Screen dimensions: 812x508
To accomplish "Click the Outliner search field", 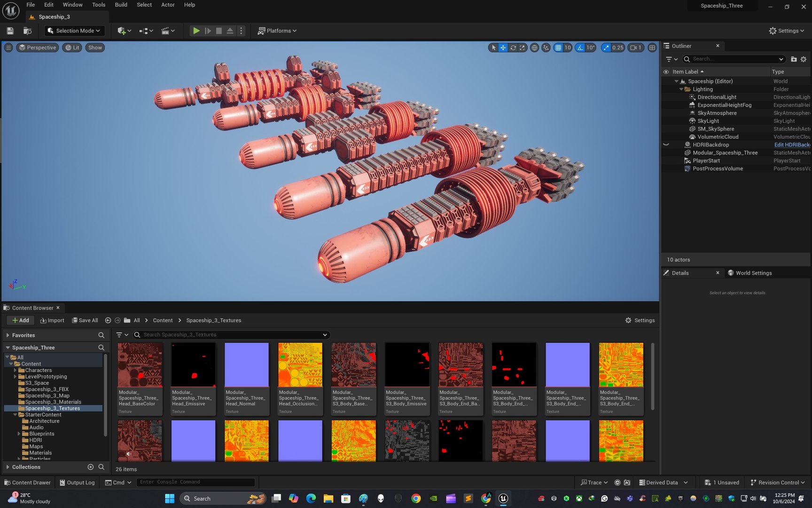I will pyautogui.click(x=734, y=59).
